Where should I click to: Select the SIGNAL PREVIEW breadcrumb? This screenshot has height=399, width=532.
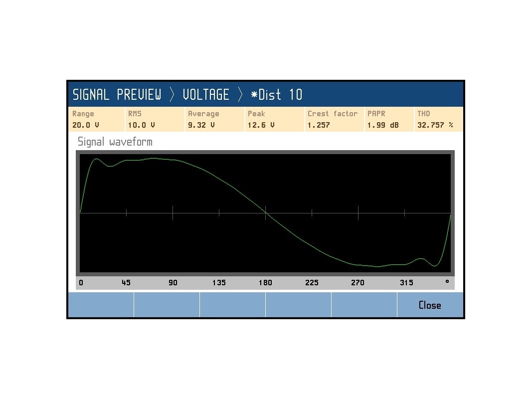click(117, 95)
